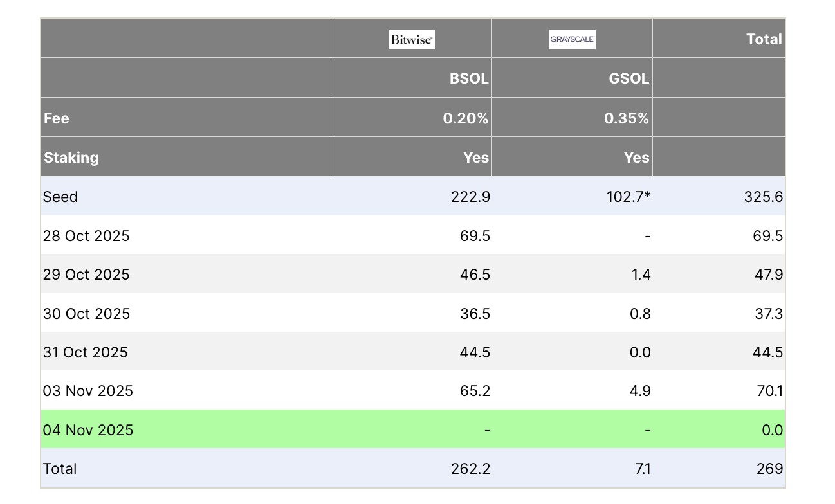
Task: Click the Fee row label
Action: 57,118
